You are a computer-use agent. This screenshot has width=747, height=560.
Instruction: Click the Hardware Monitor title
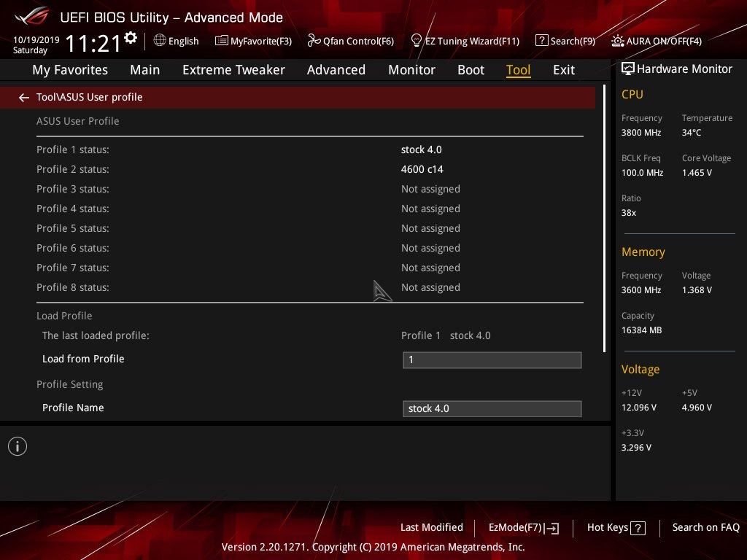tap(684, 69)
